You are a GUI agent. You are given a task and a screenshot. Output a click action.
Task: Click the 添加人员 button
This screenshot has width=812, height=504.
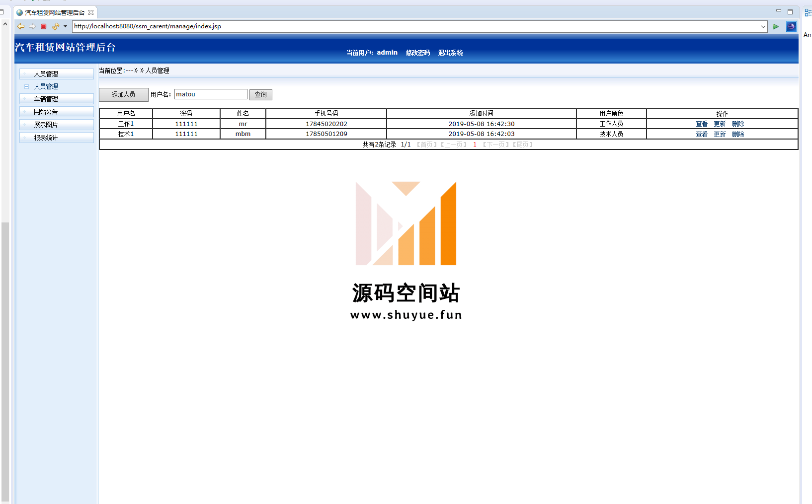(x=123, y=94)
